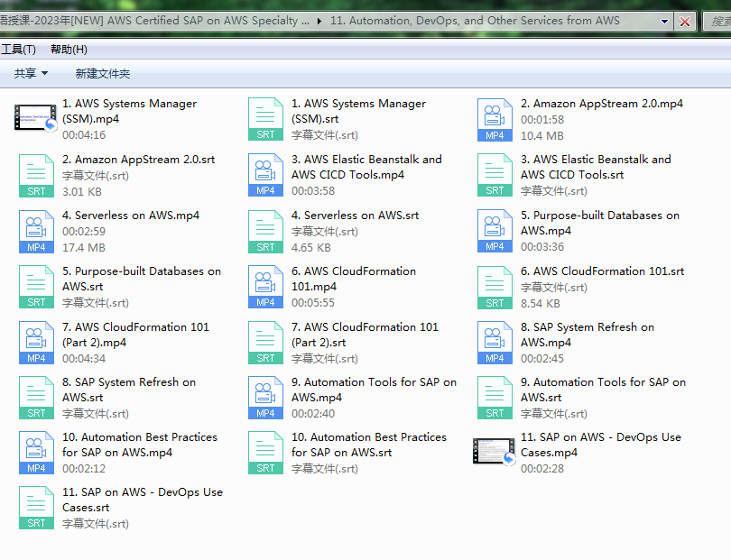Select file name 2. Amazon AppStream 2.0.mp4
Viewport: 731px width, 560px height.
tap(602, 104)
